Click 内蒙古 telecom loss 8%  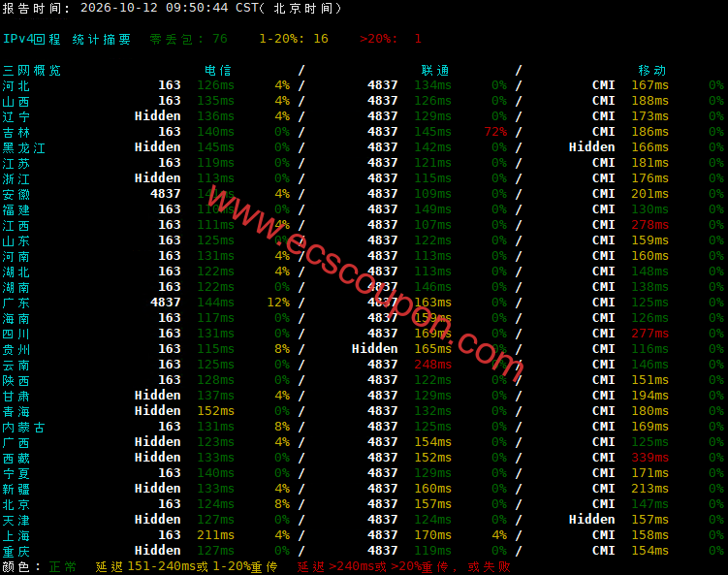point(282,427)
